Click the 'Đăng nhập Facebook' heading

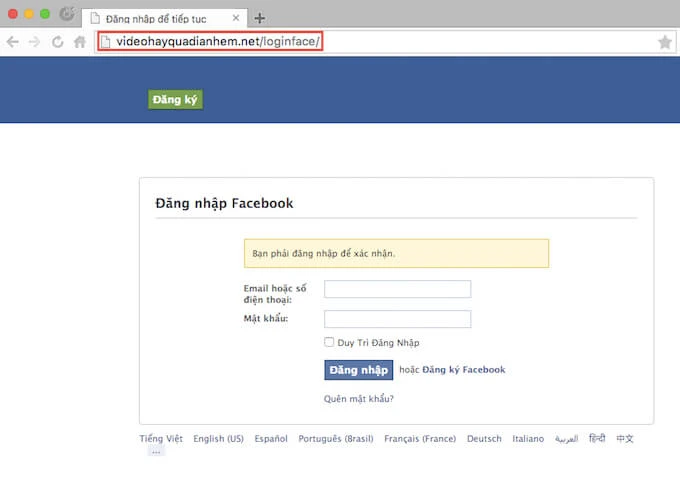[224, 203]
